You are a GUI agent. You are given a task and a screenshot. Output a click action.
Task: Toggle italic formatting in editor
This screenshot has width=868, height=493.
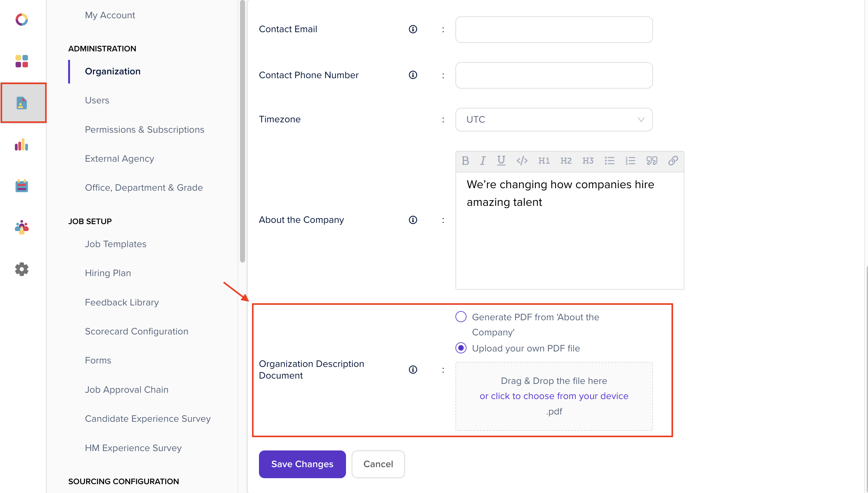click(x=483, y=160)
